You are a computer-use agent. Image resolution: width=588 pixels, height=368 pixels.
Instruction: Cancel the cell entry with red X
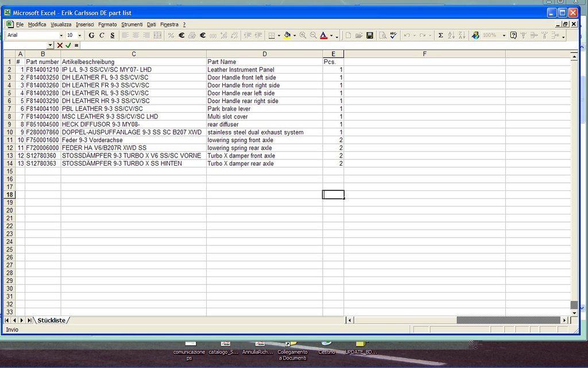coord(60,45)
